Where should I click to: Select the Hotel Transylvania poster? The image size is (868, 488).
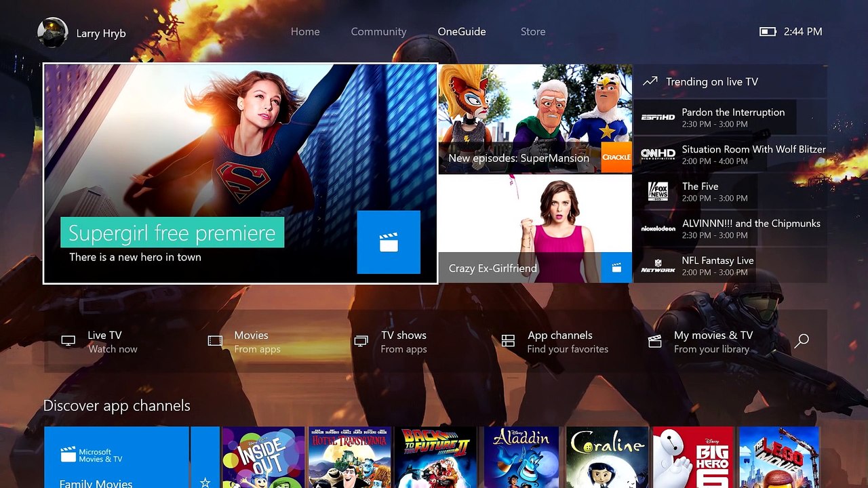[x=350, y=457]
